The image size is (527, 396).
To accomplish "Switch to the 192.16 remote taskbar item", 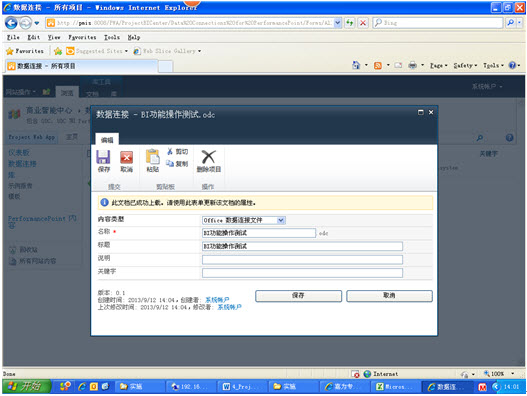I will coord(191,387).
